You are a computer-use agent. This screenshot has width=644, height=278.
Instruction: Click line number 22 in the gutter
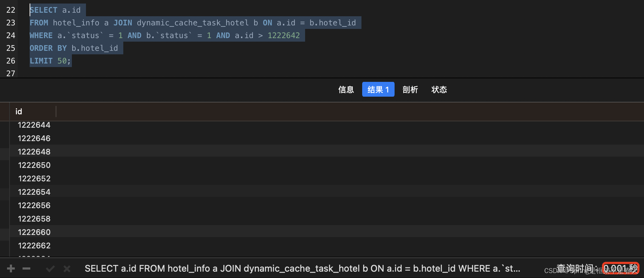click(x=11, y=10)
